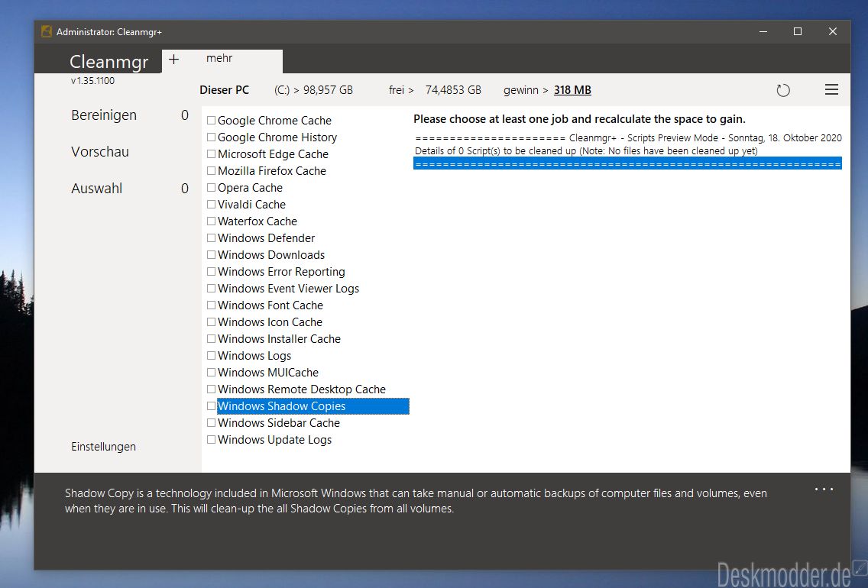
Task: Switch to the mehr tab
Action: (219, 58)
